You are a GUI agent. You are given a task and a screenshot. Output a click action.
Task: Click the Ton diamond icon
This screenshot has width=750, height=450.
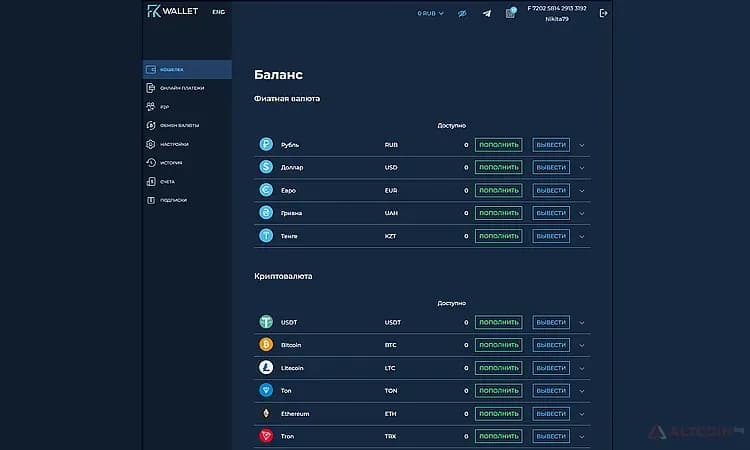click(x=266, y=390)
